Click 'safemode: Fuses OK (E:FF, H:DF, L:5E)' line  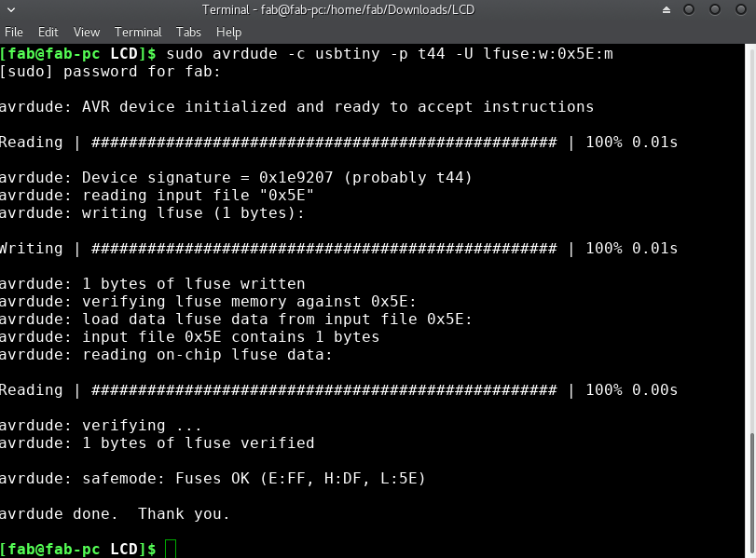(x=213, y=479)
